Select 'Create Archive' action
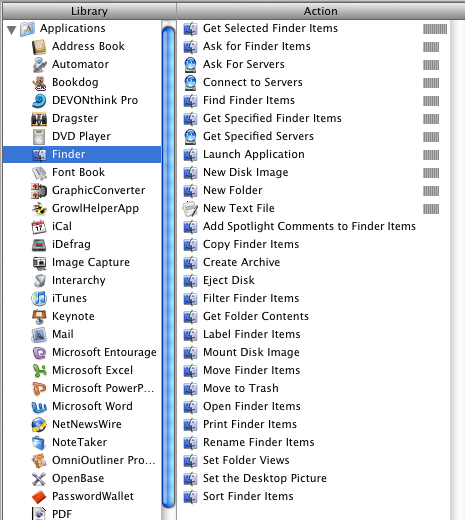Screen dimensions: 465x520 click(x=241, y=262)
